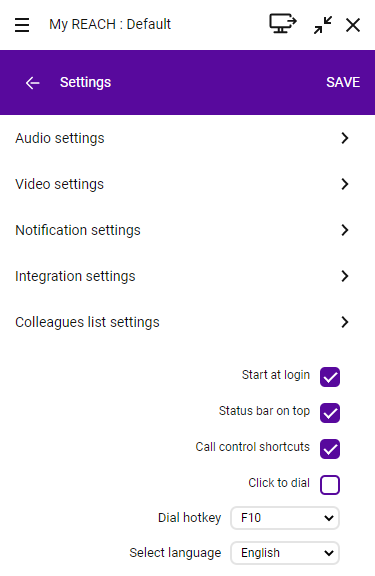
Task: Click the Audio settings chevron arrow
Action: point(345,138)
